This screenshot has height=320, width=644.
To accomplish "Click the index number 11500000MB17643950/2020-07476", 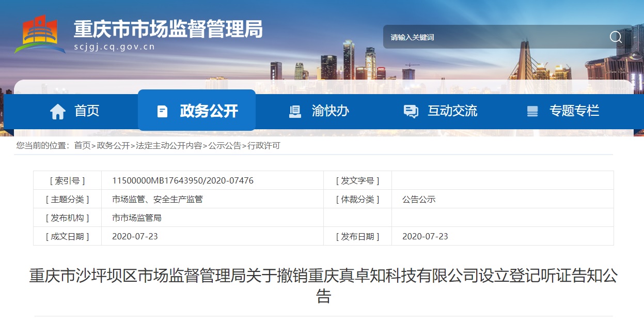I will click(x=183, y=180).
